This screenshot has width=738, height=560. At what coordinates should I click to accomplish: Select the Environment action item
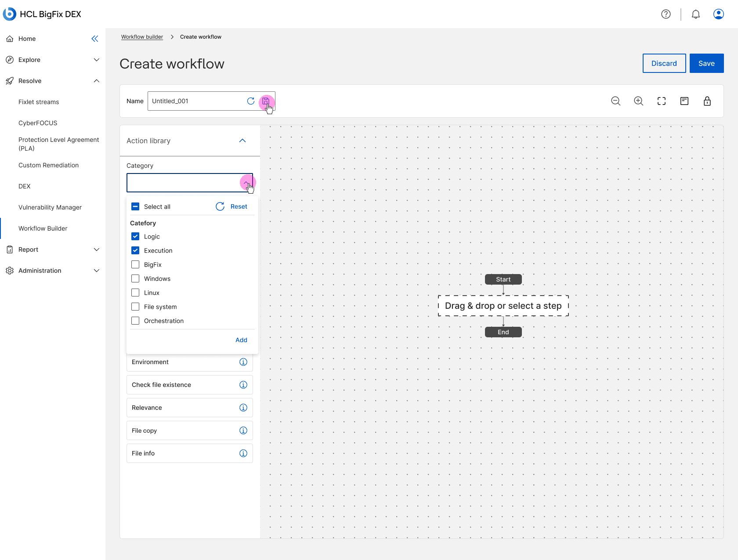[x=190, y=362]
